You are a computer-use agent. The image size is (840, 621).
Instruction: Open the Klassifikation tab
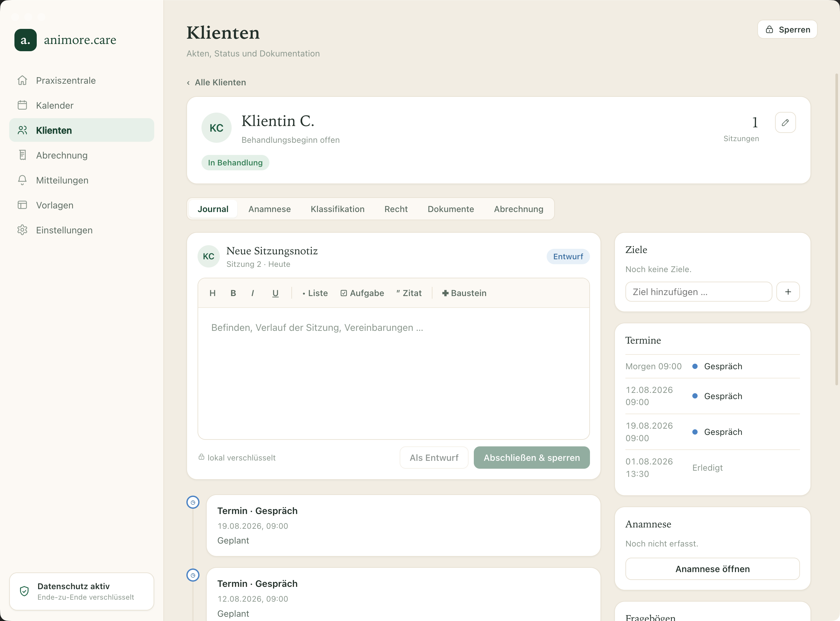coord(338,209)
